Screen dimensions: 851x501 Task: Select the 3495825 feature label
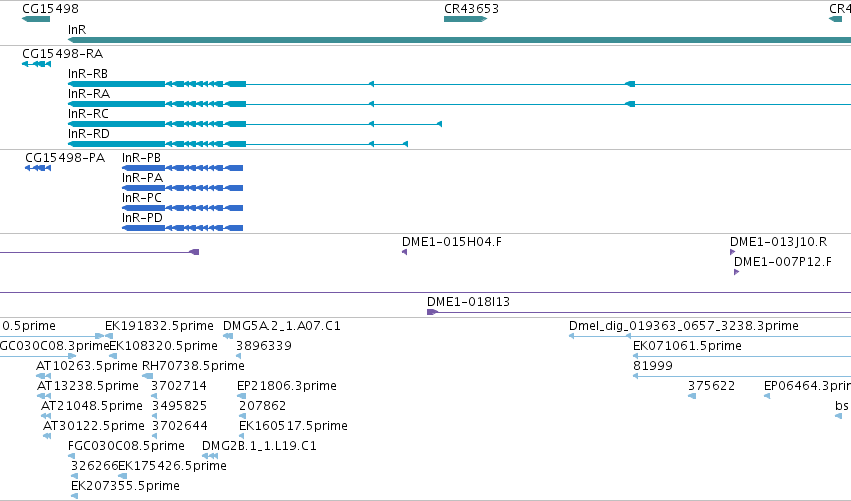pos(179,406)
